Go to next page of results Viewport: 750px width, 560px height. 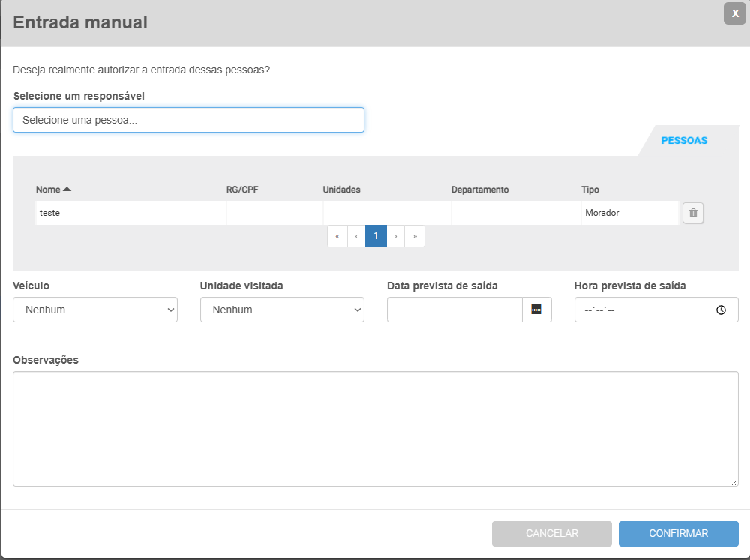tap(395, 236)
